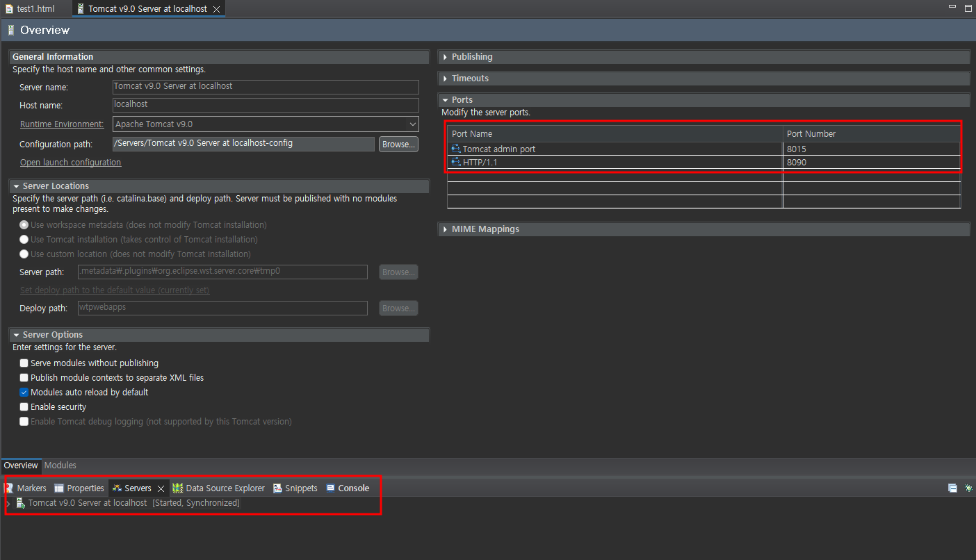Maximize the editor area
The height and width of the screenshot is (560, 976).
coord(968,8)
